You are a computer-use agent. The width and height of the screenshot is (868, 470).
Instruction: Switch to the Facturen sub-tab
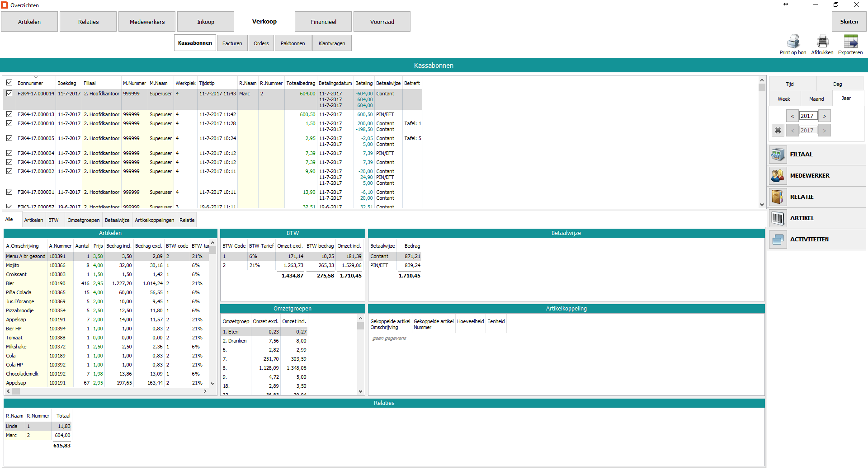pyautogui.click(x=232, y=43)
